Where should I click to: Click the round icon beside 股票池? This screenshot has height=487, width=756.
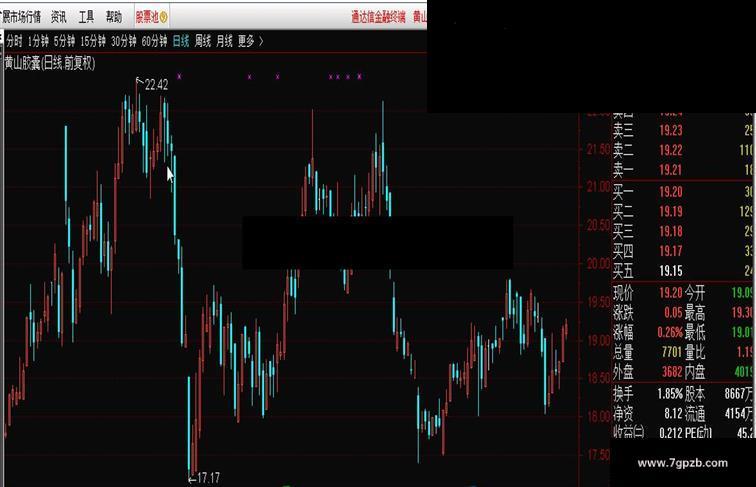click(163, 18)
